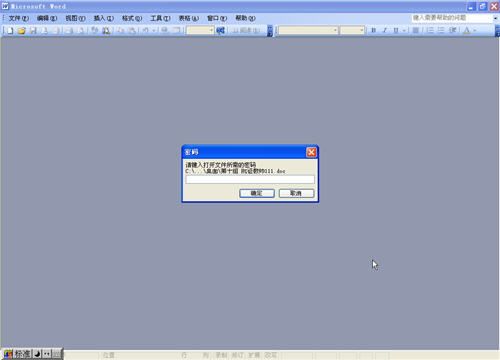The height and width of the screenshot is (360, 500).
Task: Expand the help question box dropdown
Action: (x=495, y=18)
